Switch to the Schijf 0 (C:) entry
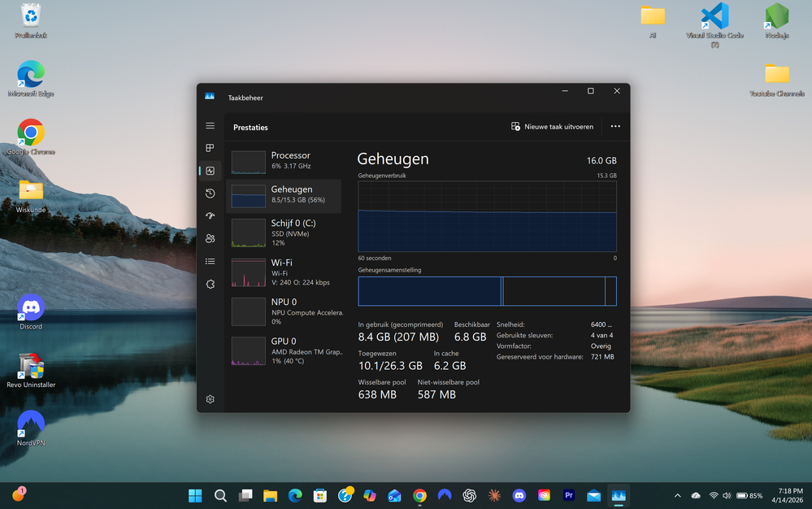 283,232
